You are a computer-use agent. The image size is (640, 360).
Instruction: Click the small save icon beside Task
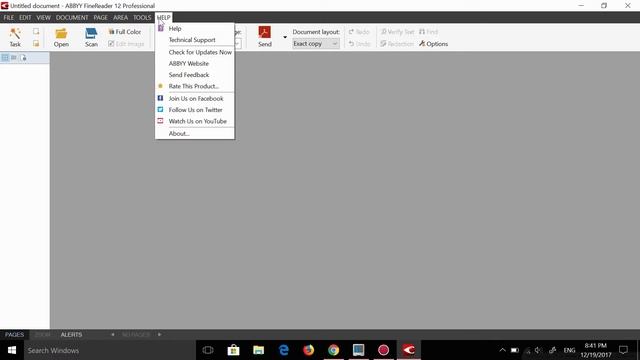[36, 43]
